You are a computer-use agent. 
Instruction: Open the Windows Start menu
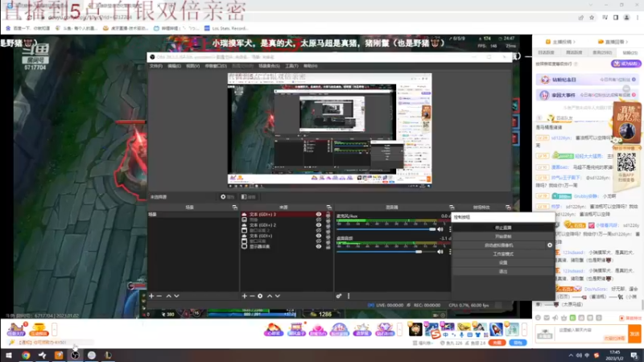[x=9, y=356]
